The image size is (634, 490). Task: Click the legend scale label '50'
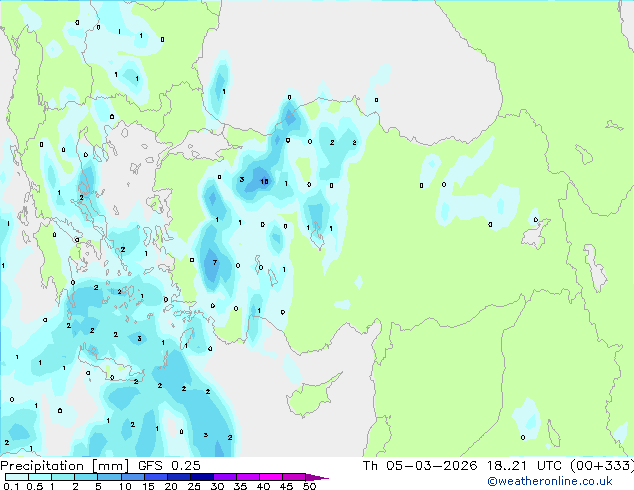[x=309, y=486]
